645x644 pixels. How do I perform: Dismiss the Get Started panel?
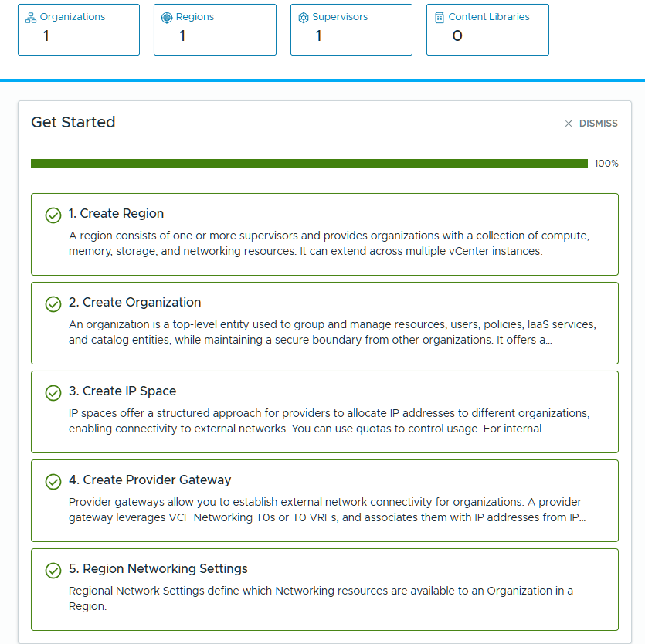591,124
